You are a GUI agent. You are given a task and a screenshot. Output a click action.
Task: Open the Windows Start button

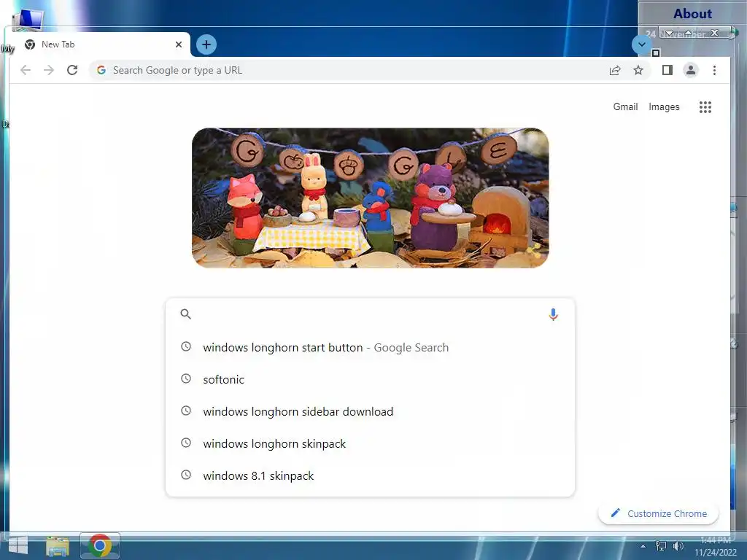tap(18, 545)
